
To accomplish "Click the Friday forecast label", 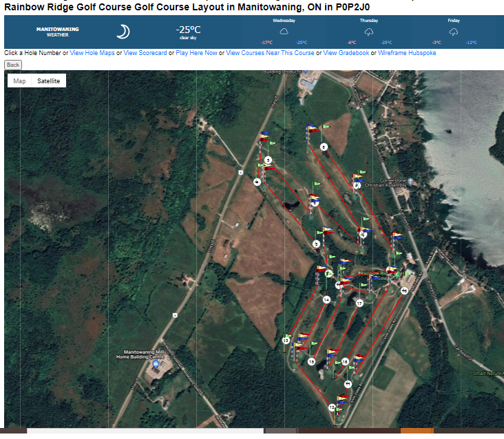I will click(x=454, y=21).
